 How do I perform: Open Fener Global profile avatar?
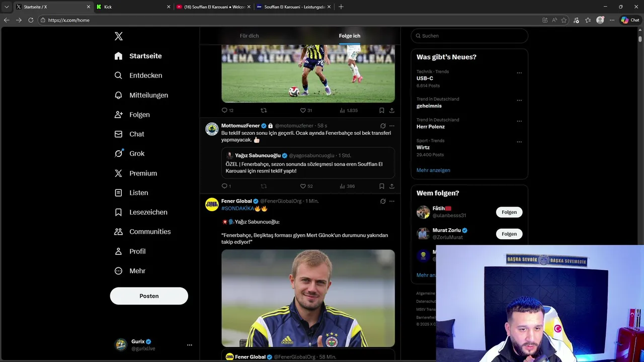pyautogui.click(x=212, y=204)
